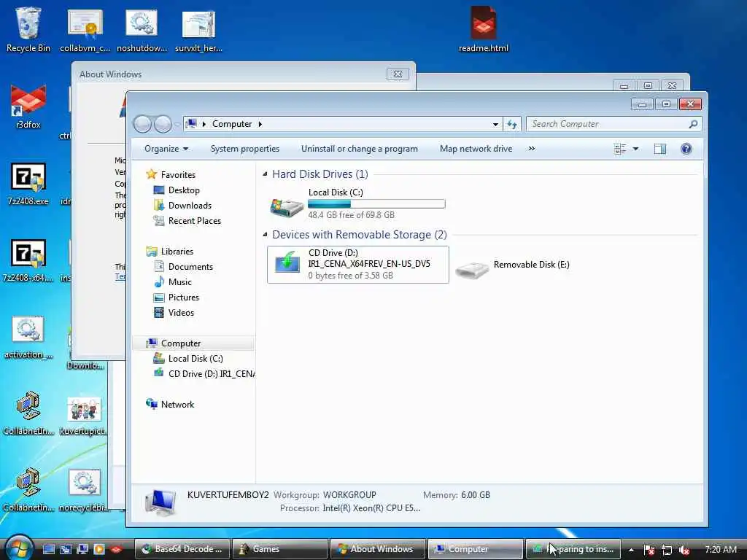Toggle the preview pane button
This screenshot has height=560, width=747.
659,149
